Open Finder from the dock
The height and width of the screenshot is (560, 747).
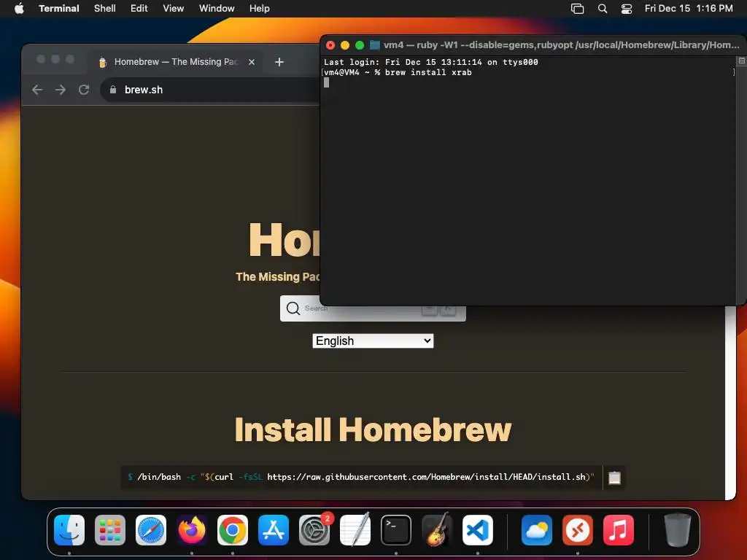(x=69, y=530)
